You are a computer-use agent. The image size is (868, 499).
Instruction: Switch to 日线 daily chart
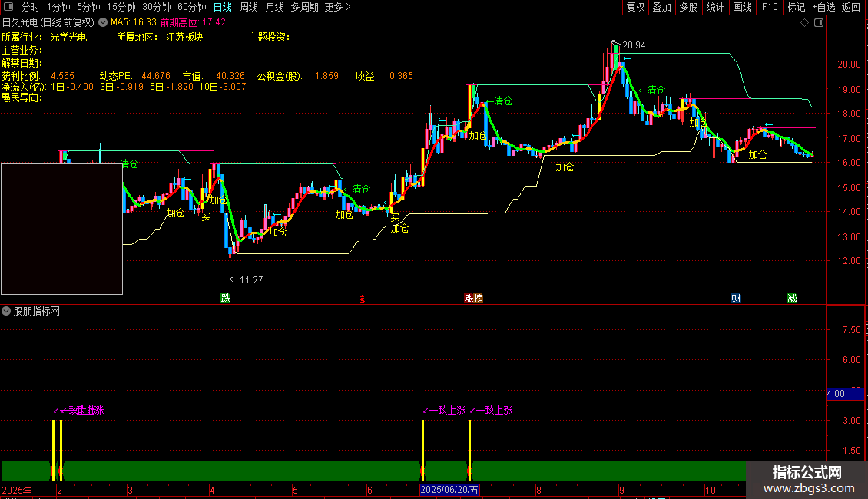223,7
